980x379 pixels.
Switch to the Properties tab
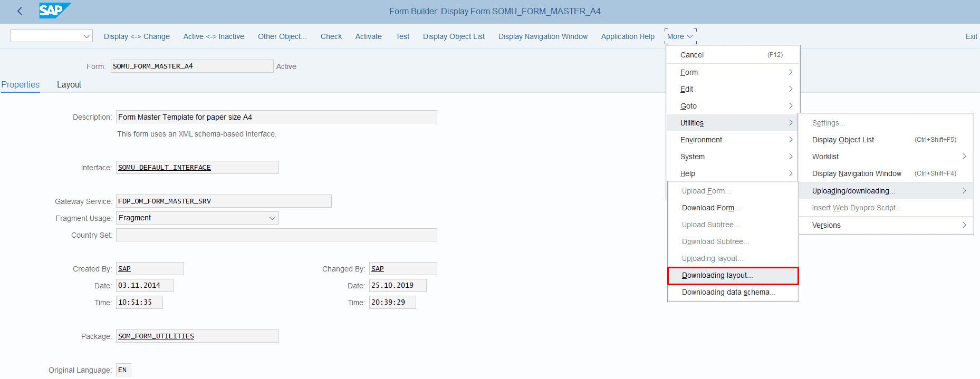[x=21, y=85]
